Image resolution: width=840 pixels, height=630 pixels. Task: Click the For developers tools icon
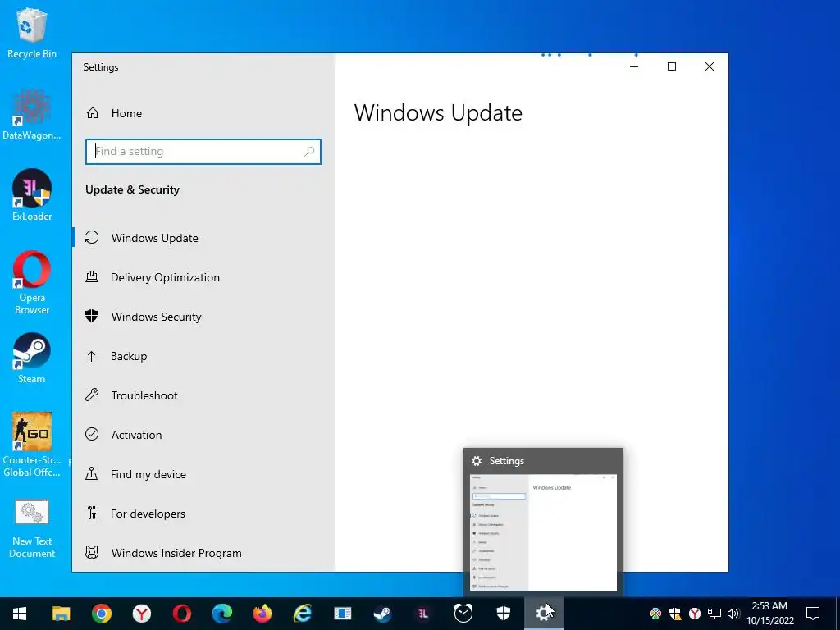pyautogui.click(x=92, y=514)
